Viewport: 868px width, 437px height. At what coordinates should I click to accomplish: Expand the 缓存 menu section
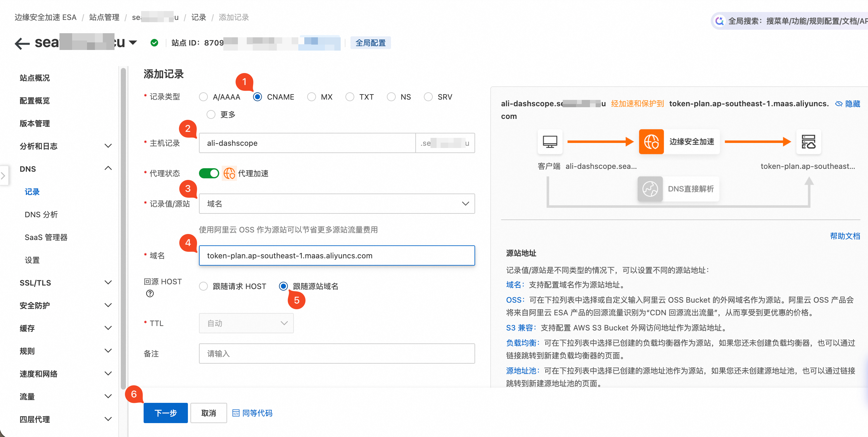pos(108,328)
